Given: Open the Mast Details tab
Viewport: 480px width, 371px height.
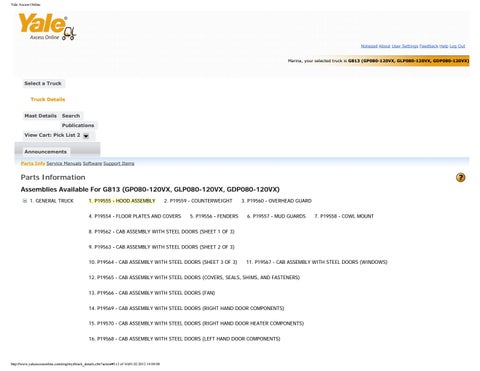Looking at the screenshot, I should pos(41,116).
